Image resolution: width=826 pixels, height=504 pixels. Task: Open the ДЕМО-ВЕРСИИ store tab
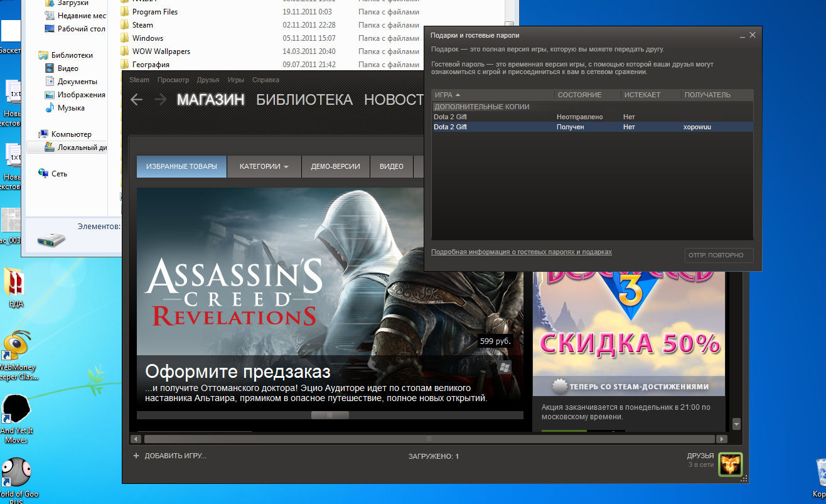pos(336,166)
